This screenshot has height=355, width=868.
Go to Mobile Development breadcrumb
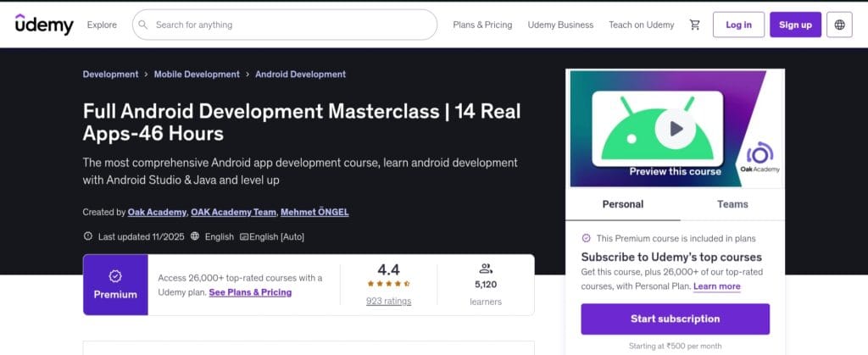click(x=197, y=74)
